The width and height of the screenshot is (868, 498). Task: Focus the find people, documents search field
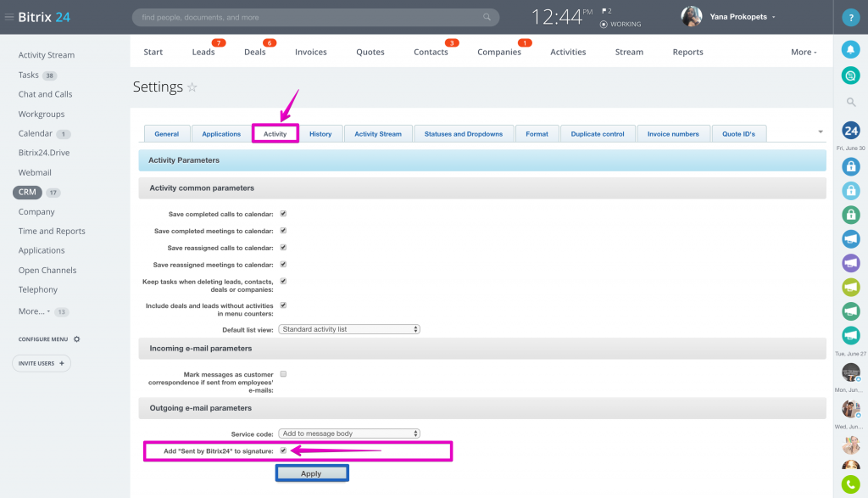[315, 17]
